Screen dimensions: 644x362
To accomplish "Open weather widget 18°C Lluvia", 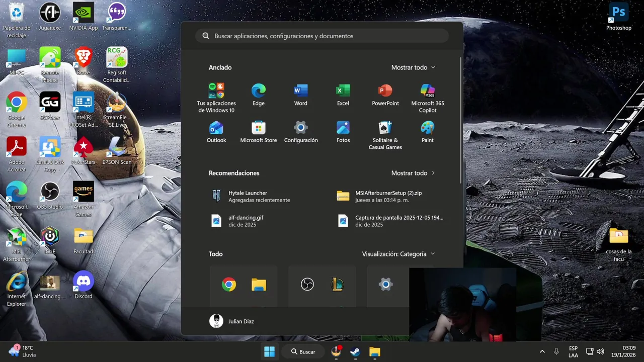I will click(x=22, y=351).
